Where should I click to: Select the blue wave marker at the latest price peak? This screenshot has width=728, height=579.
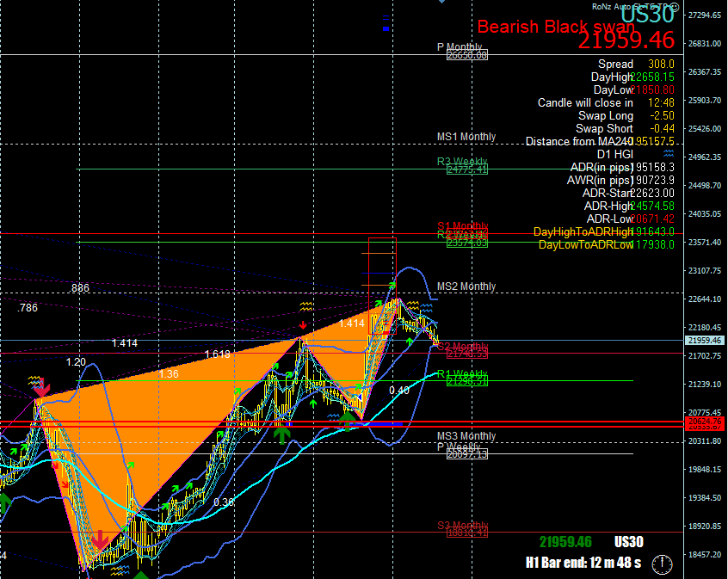[426, 308]
